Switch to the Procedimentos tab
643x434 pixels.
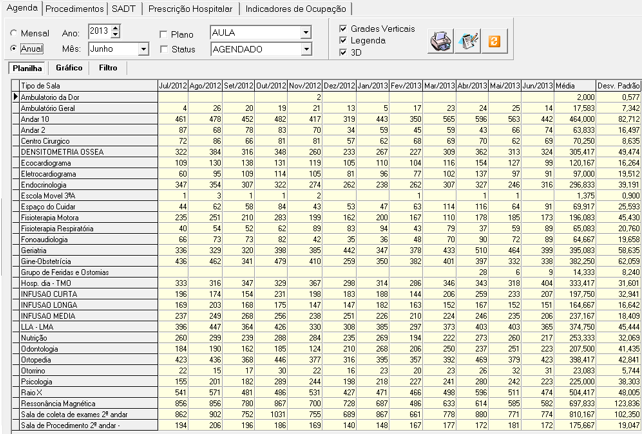click(x=74, y=9)
